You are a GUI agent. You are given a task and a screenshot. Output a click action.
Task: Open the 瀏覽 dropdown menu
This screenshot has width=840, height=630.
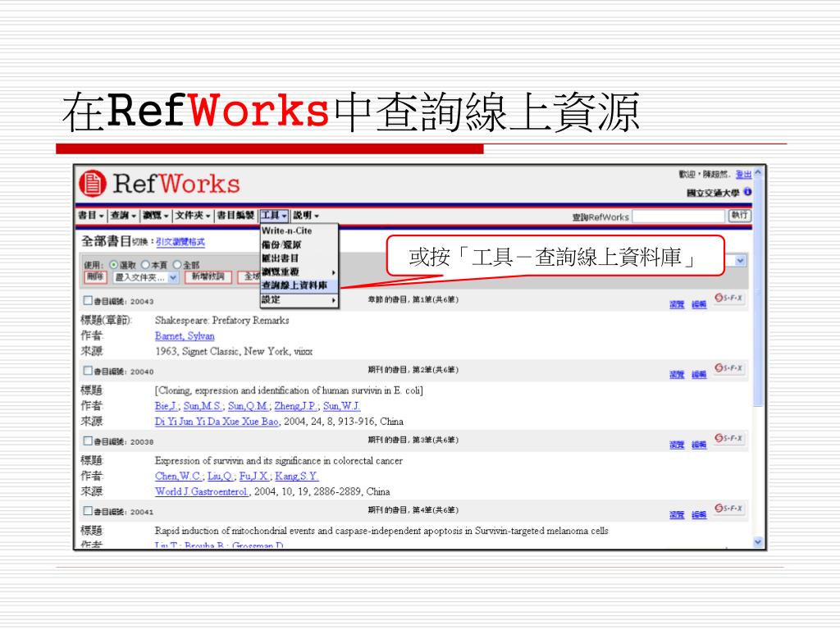(156, 216)
